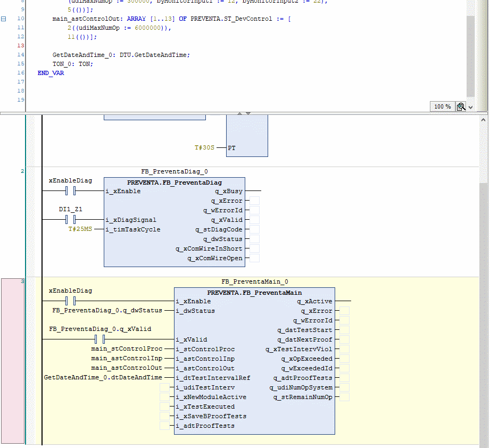Click the empty q_datNextProof output box
The height and width of the screenshot is (448, 490).
345,339
